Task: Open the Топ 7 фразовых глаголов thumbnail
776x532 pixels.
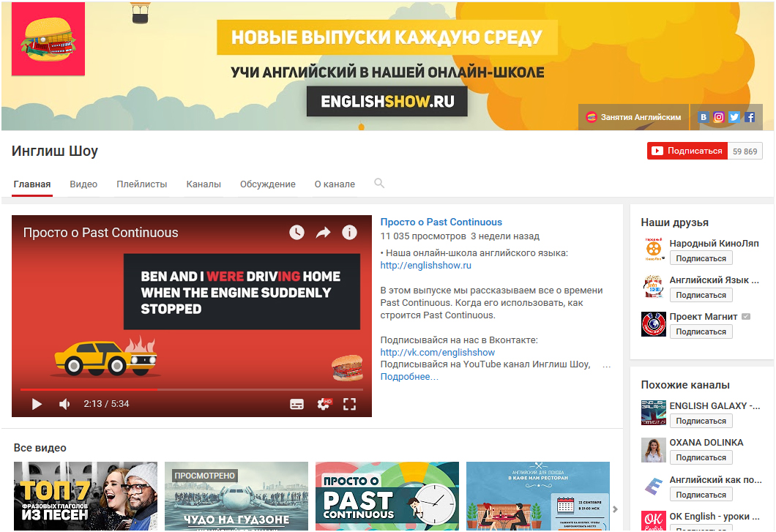Action: pos(86,496)
